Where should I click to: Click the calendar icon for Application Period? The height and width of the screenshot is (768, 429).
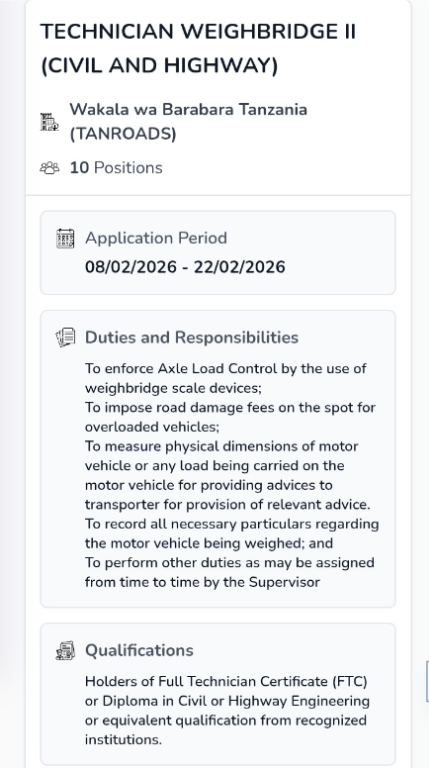pos(65,239)
